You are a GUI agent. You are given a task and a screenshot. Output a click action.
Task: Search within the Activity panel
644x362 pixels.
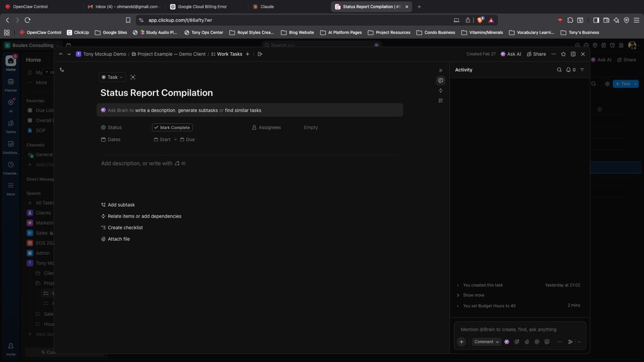point(559,70)
